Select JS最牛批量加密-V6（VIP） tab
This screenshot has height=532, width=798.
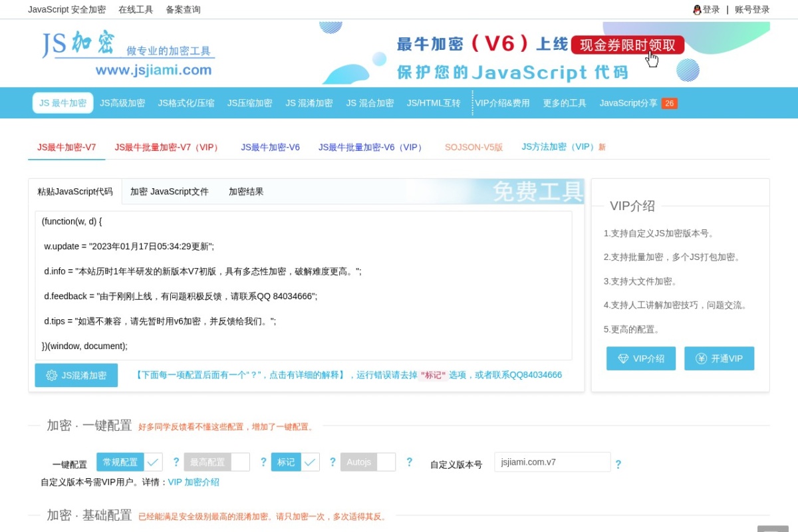pyautogui.click(x=372, y=147)
